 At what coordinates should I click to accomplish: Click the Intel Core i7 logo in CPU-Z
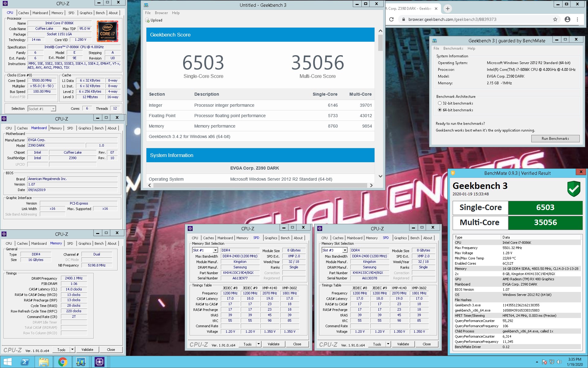(107, 31)
